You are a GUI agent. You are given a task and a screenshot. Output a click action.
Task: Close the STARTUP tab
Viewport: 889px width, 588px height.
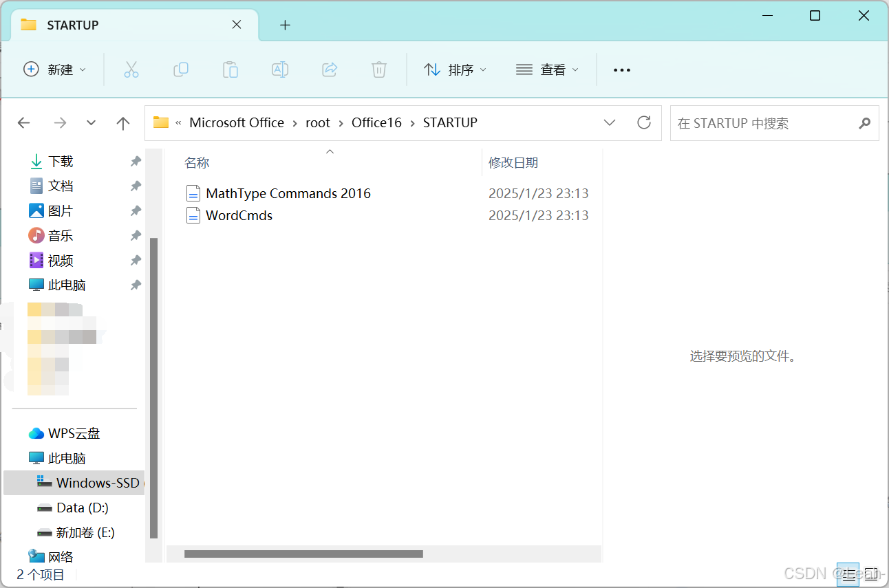pyautogui.click(x=237, y=25)
